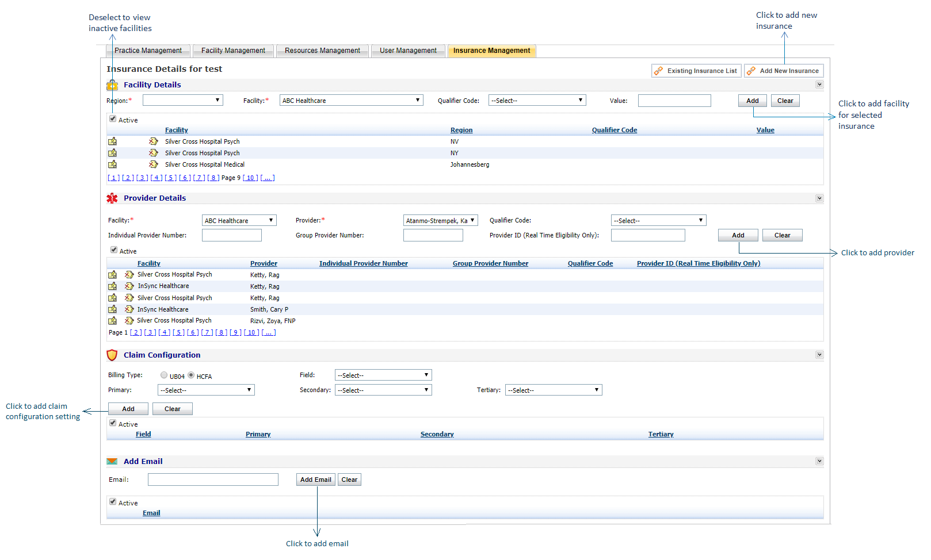Screen dimensions: 931x560
Task: Click edit icon for NY region facility row
Action: pos(112,153)
